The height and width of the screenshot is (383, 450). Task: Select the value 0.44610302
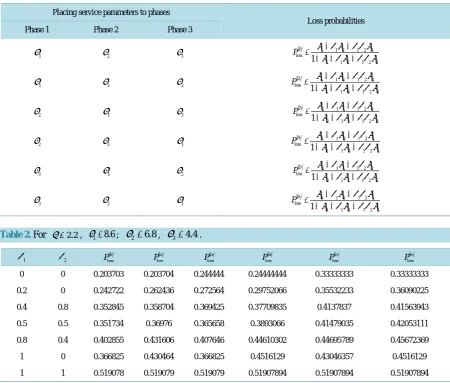click(x=267, y=340)
